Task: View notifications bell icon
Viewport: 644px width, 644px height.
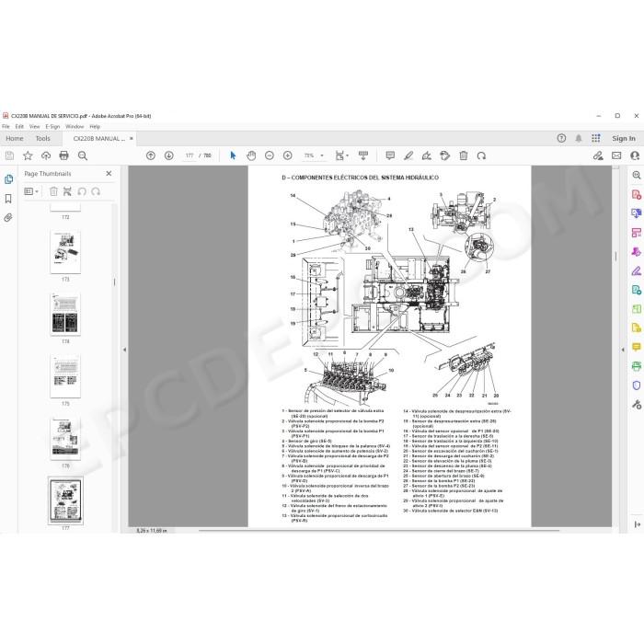Action: 579,138
